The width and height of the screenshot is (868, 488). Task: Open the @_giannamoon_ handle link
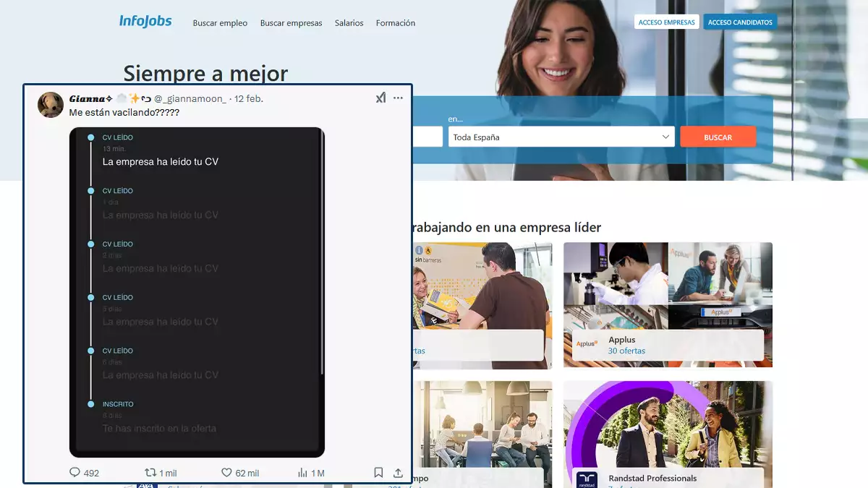190,98
